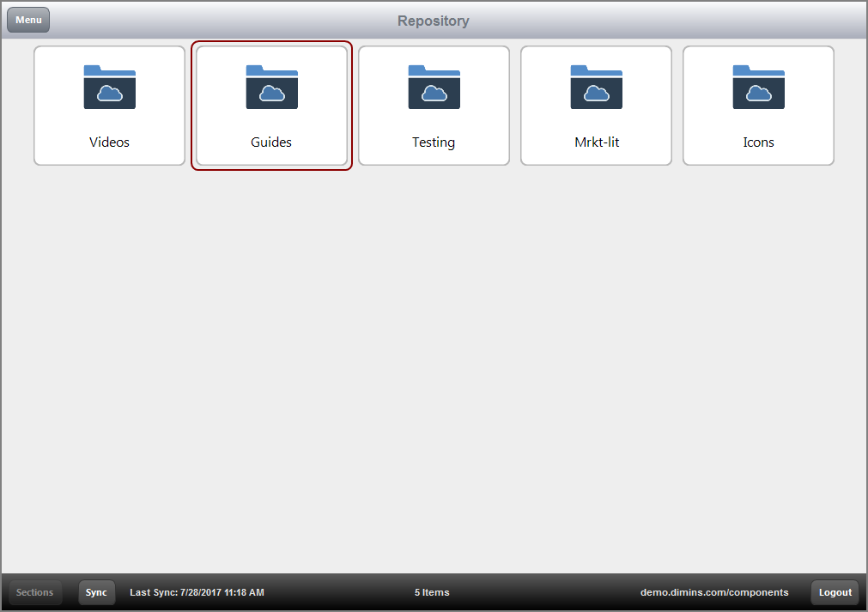868x612 pixels.
Task: Click the 5 Items counter
Action: (x=432, y=591)
